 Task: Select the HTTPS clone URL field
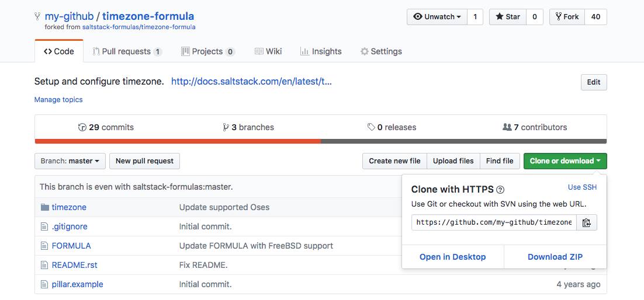point(493,222)
